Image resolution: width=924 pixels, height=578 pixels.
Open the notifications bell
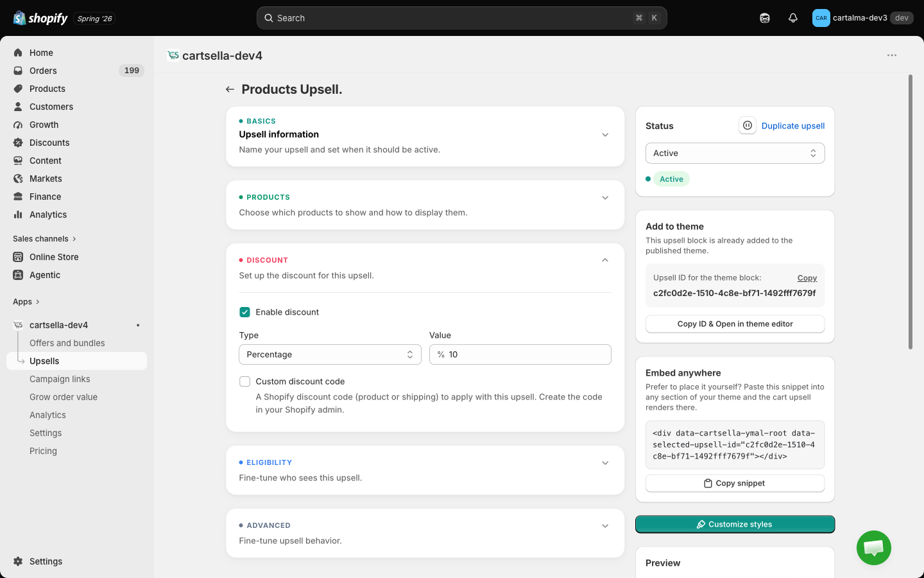click(x=793, y=18)
